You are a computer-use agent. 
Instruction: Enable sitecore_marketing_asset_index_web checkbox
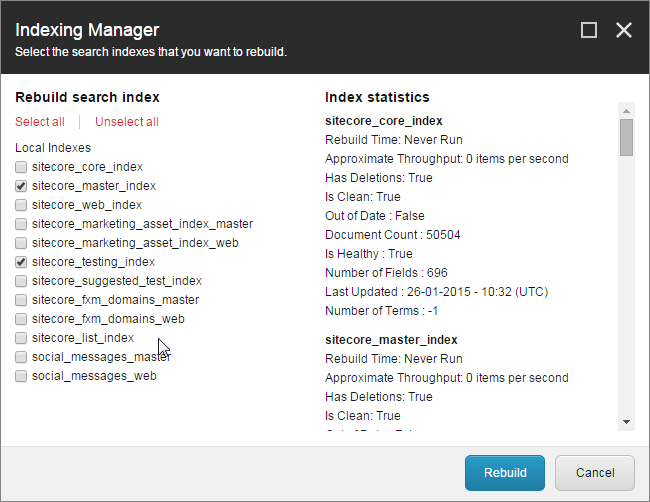click(x=21, y=243)
